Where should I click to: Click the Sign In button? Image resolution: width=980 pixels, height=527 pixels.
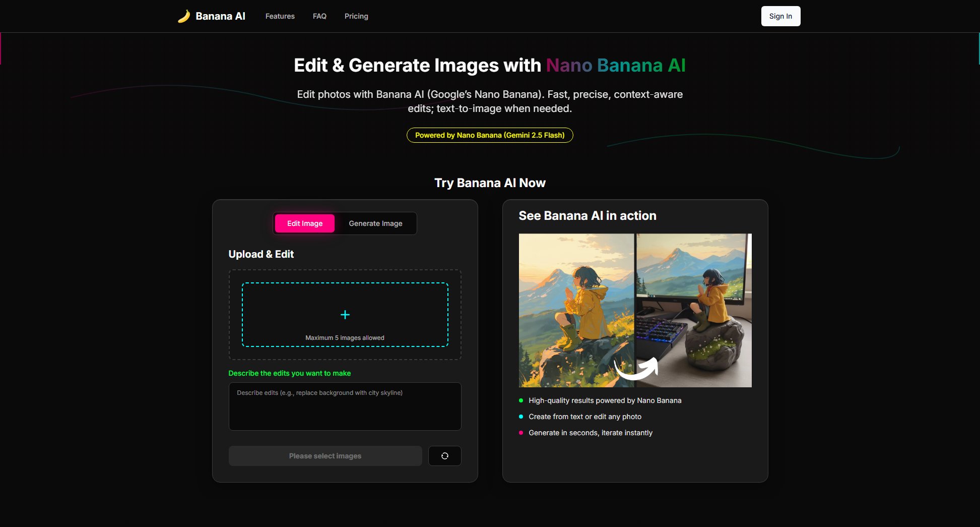(780, 16)
